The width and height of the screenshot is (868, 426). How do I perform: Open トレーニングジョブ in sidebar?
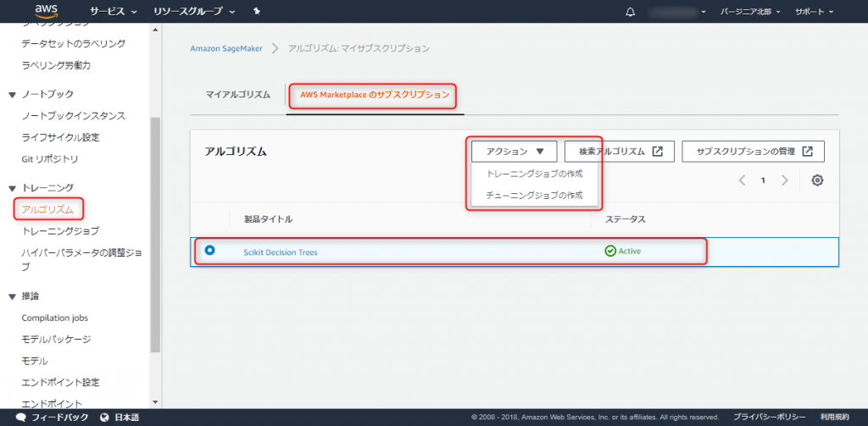click(x=61, y=230)
